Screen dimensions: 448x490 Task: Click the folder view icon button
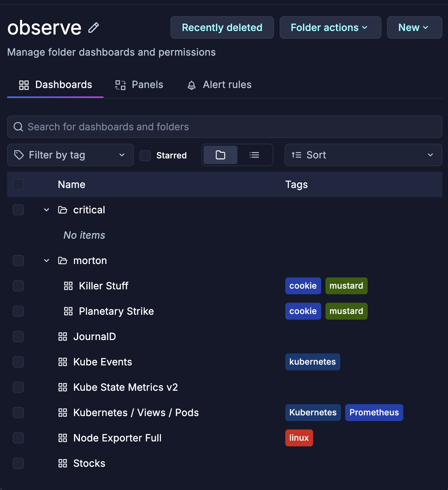click(220, 155)
